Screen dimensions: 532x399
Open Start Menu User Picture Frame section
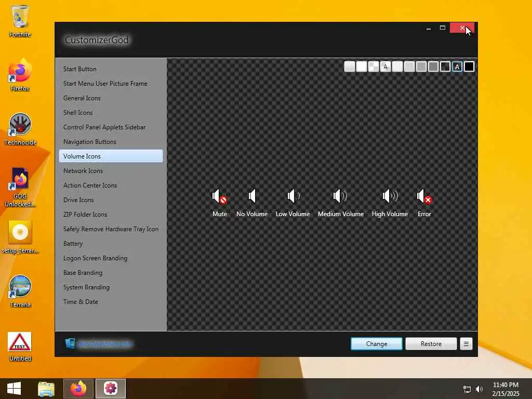tap(111, 84)
